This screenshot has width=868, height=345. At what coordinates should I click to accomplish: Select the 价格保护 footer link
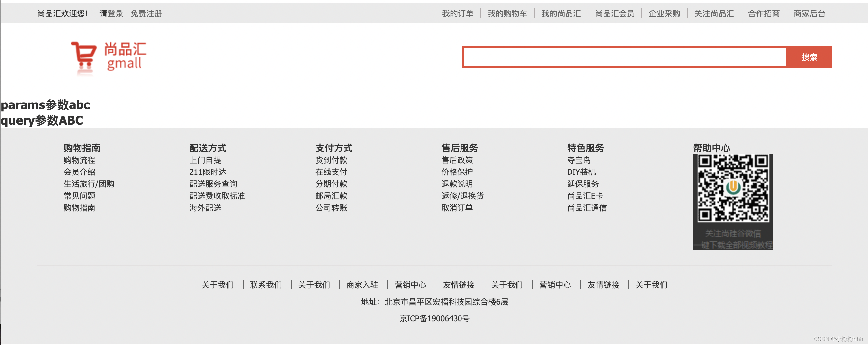click(x=457, y=172)
